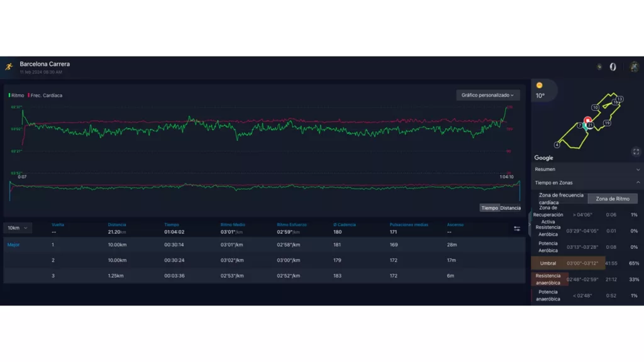
Task: Select the Zona de frecuencia cardíaca tab
Action: point(561,199)
